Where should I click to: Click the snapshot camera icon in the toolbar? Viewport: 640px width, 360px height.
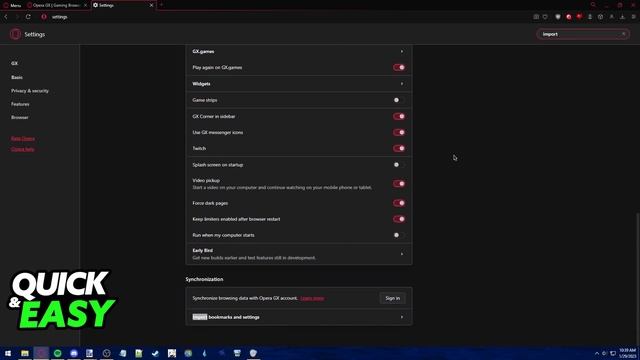(x=536, y=17)
